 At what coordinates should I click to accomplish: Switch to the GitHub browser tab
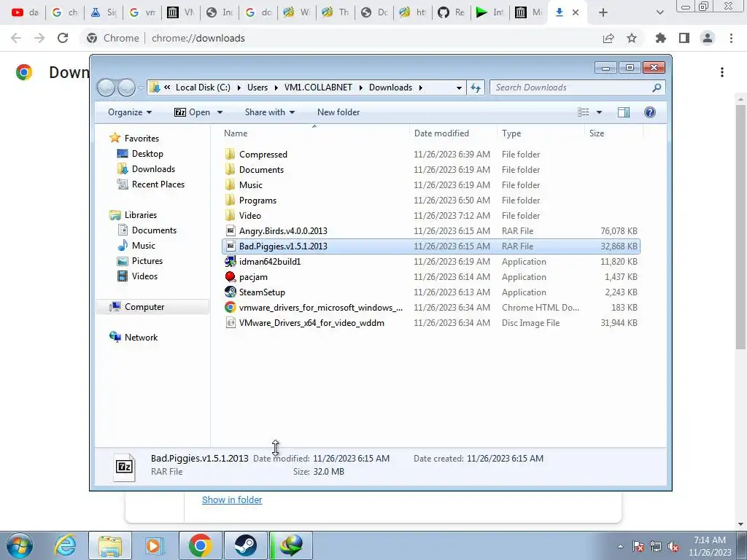tap(451, 12)
